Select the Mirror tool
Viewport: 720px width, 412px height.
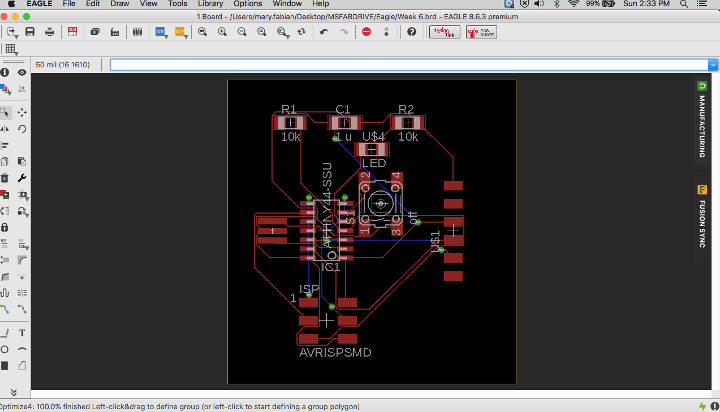[x=5, y=129]
